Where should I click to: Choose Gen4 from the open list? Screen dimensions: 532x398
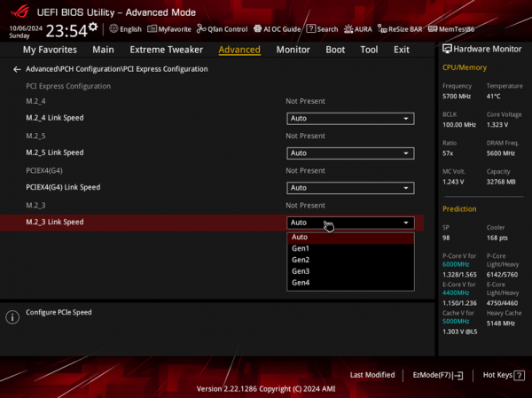click(x=350, y=283)
